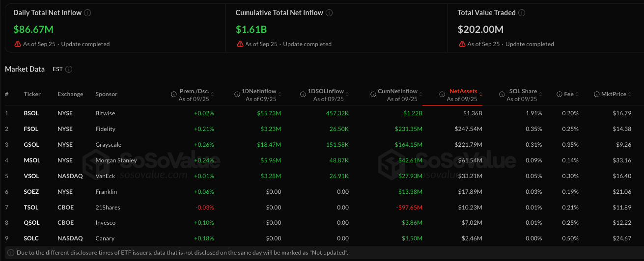Open the info icon for Prem./Dsc. column
The image size is (644, 261).
tap(173, 94)
